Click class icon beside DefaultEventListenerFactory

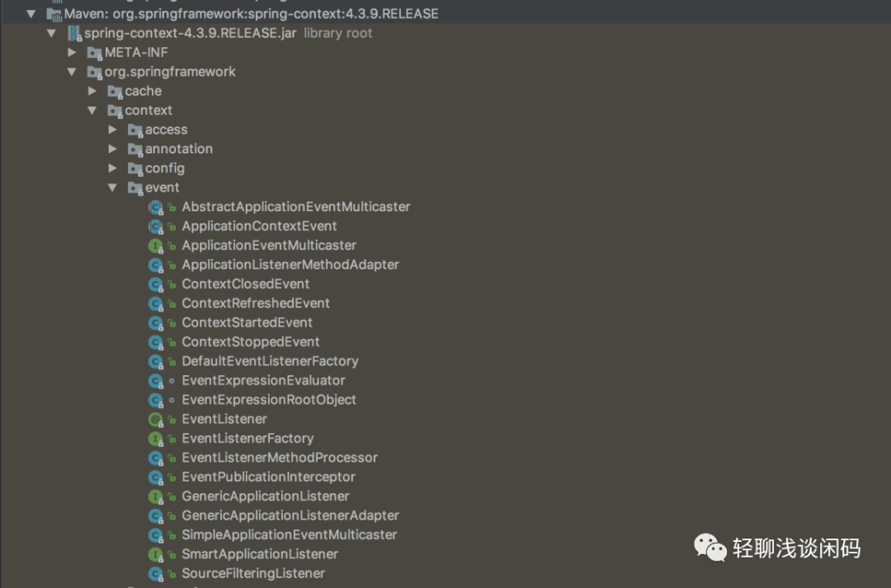coord(156,362)
